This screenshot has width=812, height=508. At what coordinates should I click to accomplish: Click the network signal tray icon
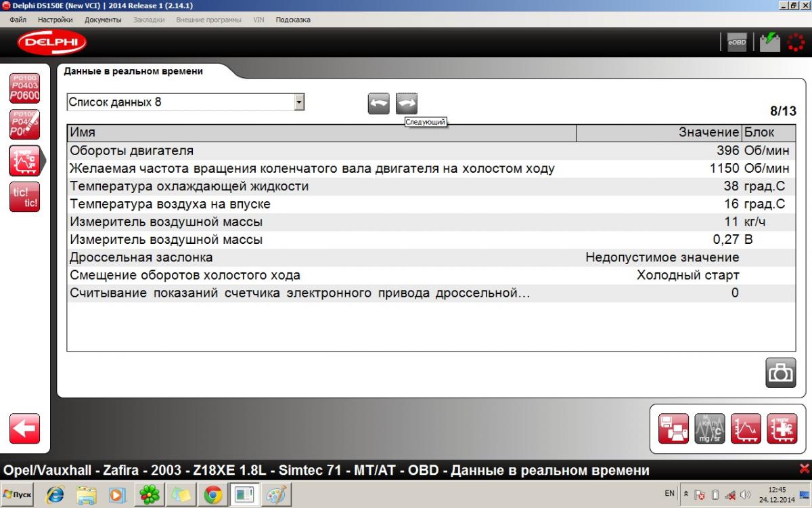[730, 495]
